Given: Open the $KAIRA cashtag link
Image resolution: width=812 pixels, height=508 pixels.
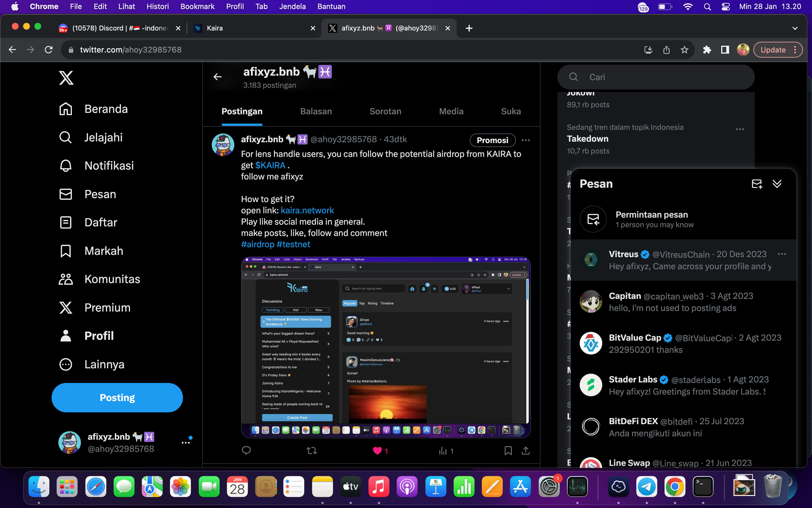Looking at the screenshot, I should (x=270, y=165).
